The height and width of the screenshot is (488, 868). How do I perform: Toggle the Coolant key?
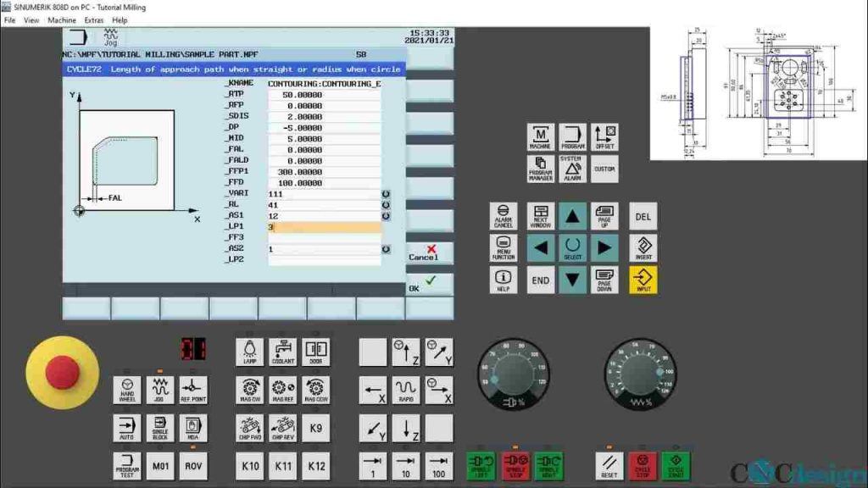pyautogui.click(x=282, y=352)
